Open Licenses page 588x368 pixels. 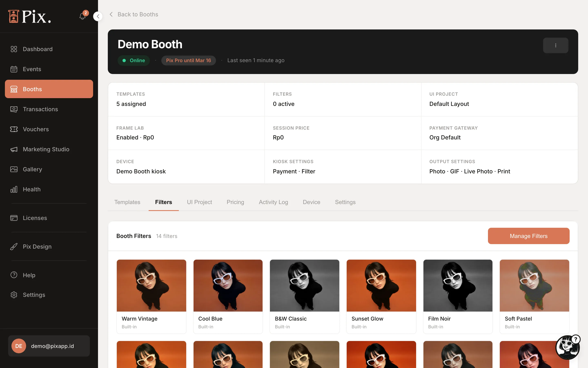click(49, 218)
